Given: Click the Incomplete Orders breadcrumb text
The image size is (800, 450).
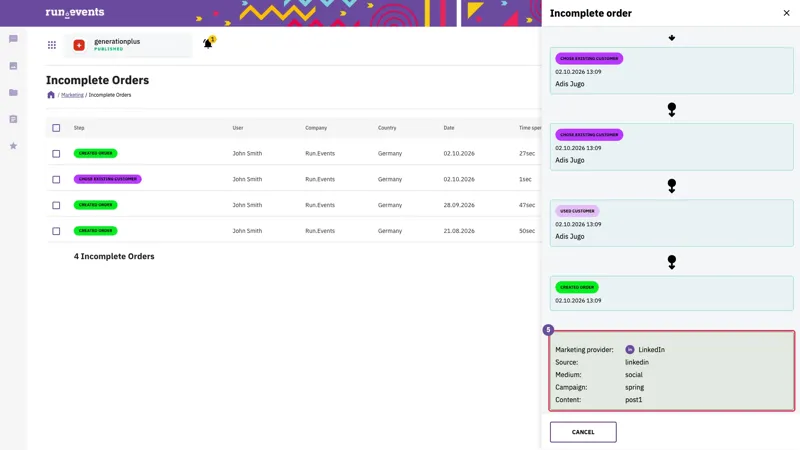Looking at the screenshot, I should click(x=110, y=95).
